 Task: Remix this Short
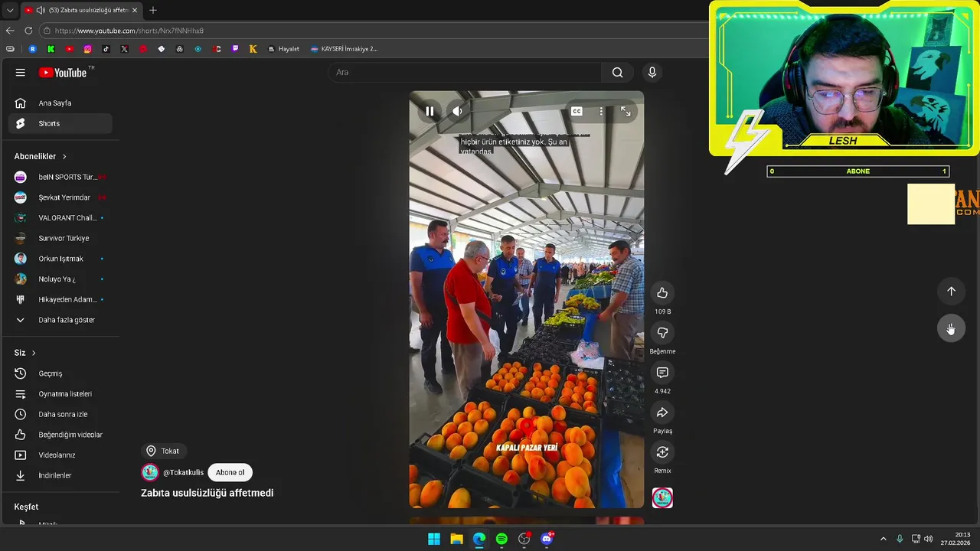tap(662, 452)
